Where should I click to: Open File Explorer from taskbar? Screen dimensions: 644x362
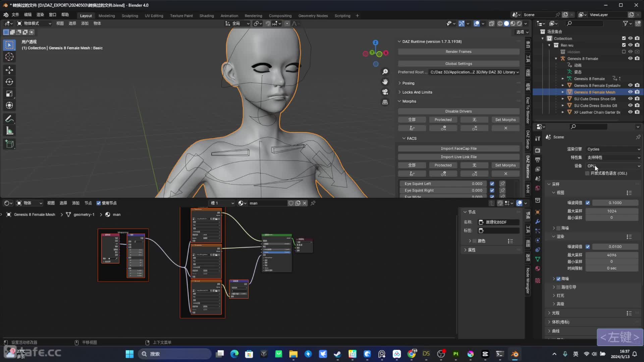coord(293,354)
